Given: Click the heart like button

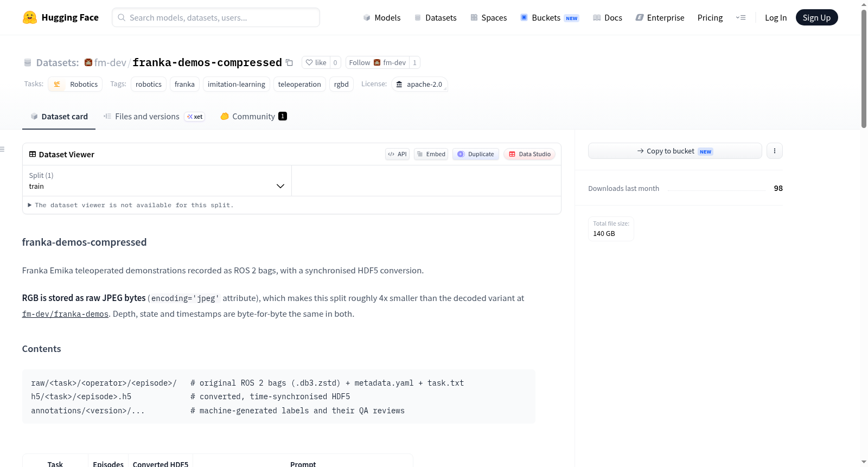Looking at the screenshot, I should [x=316, y=62].
